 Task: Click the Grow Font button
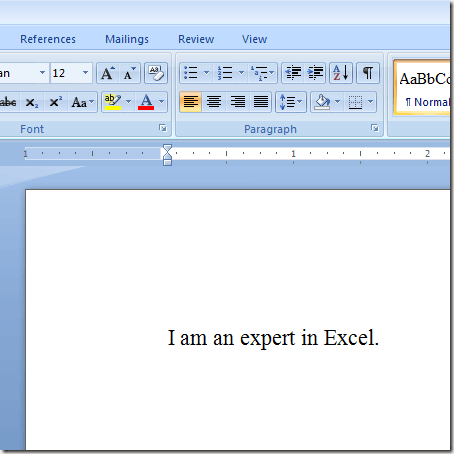(x=108, y=73)
